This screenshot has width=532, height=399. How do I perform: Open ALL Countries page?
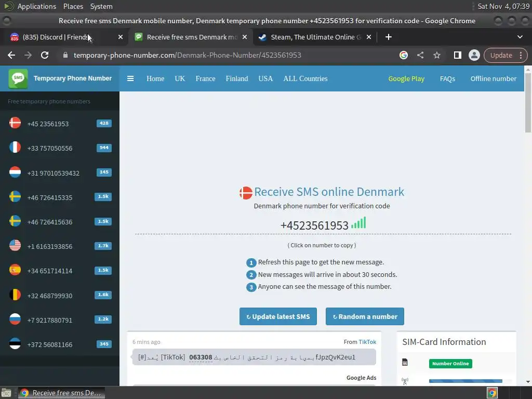tap(305, 79)
